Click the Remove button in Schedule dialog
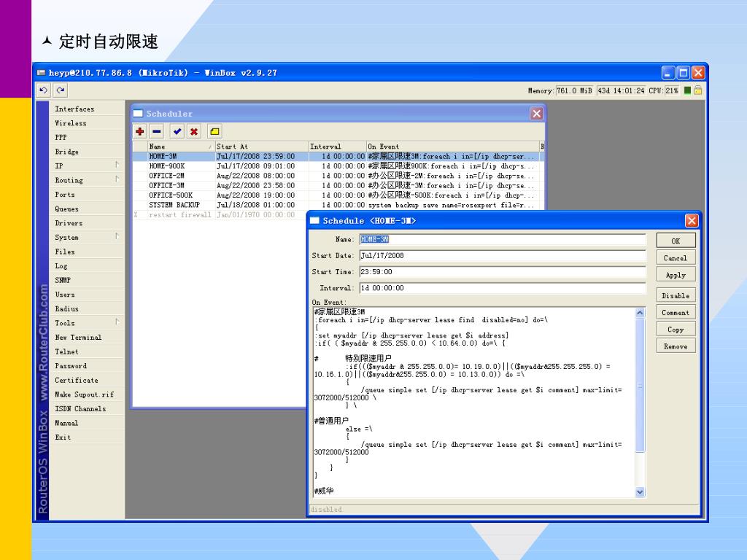Screen dimensions: 747x560 tap(676, 346)
